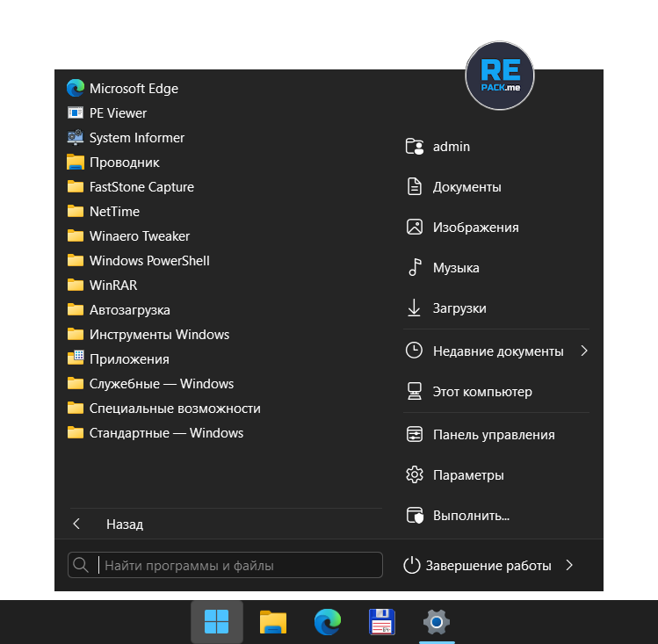Click the Приложения folder icon
Viewport: 658px width, 644px height.
pyautogui.click(x=76, y=359)
